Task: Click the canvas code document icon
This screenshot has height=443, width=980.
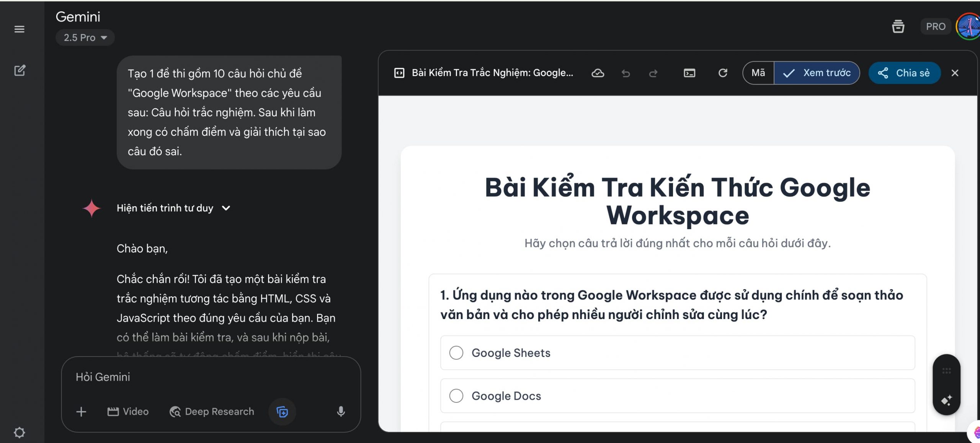Action: (x=399, y=73)
